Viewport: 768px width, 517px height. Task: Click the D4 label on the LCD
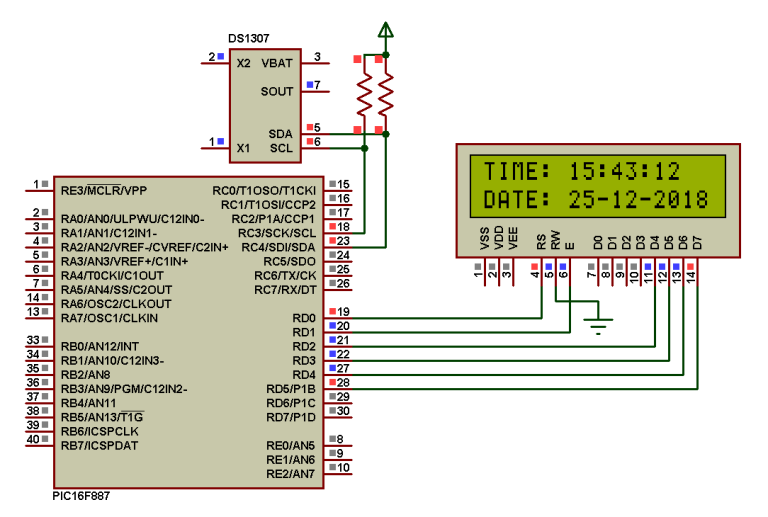655,242
